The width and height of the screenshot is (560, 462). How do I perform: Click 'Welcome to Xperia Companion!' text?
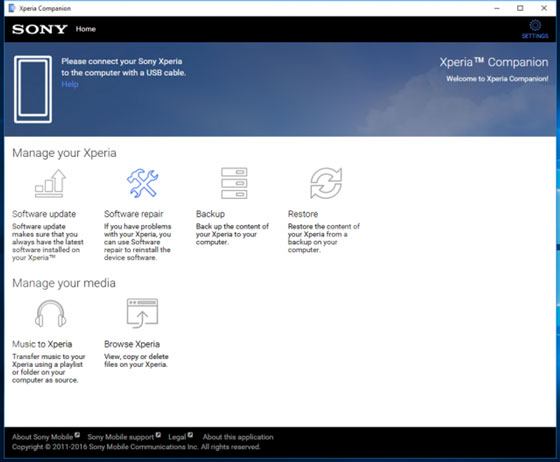pos(497,79)
